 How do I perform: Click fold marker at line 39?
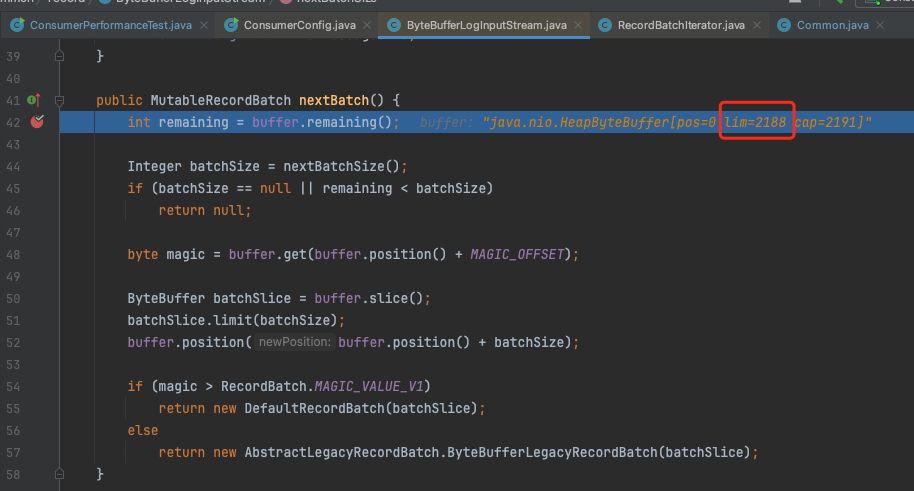pyautogui.click(x=60, y=57)
